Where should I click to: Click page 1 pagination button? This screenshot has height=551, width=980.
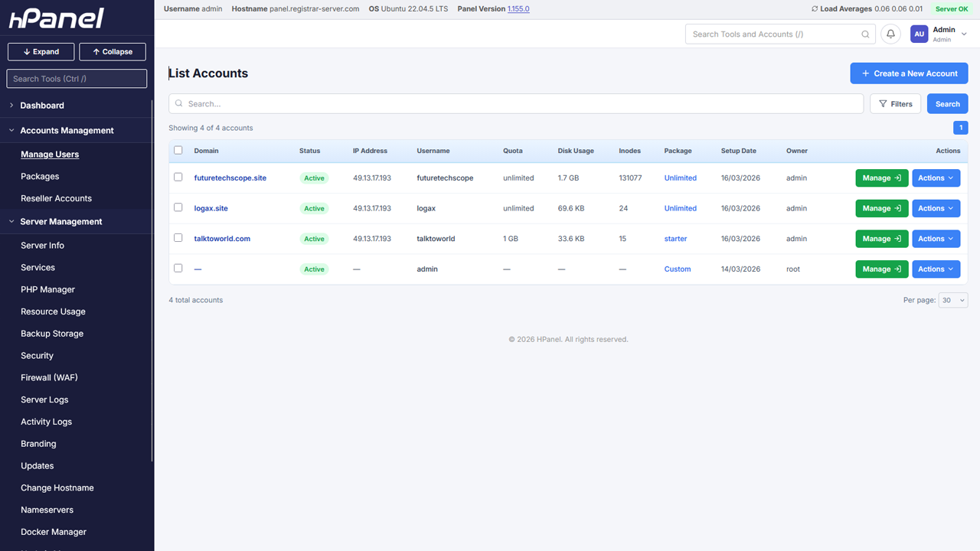click(961, 128)
